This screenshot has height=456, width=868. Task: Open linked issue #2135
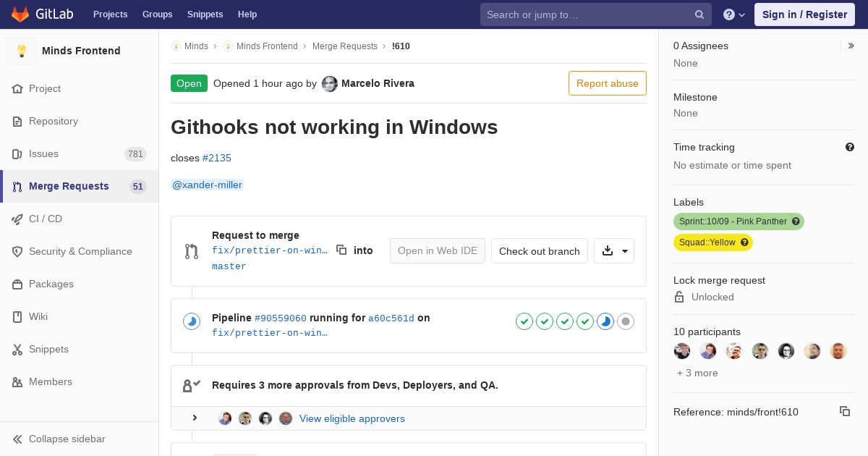pos(217,158)
